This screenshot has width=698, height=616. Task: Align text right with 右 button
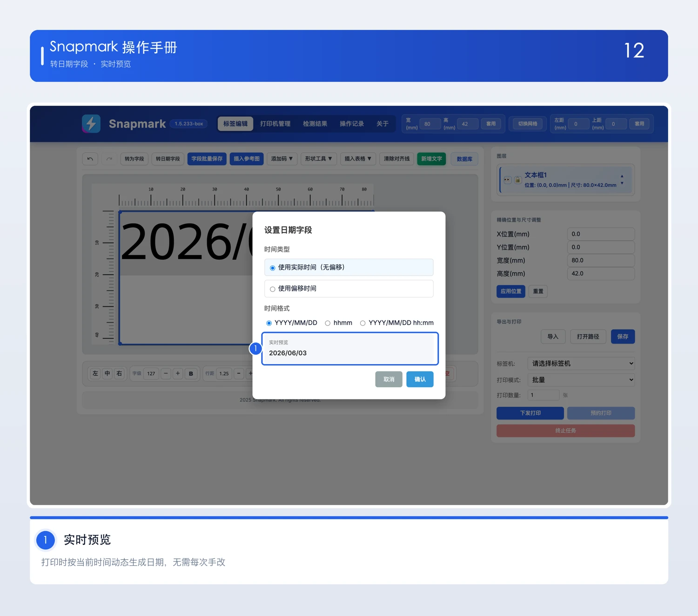120,373
